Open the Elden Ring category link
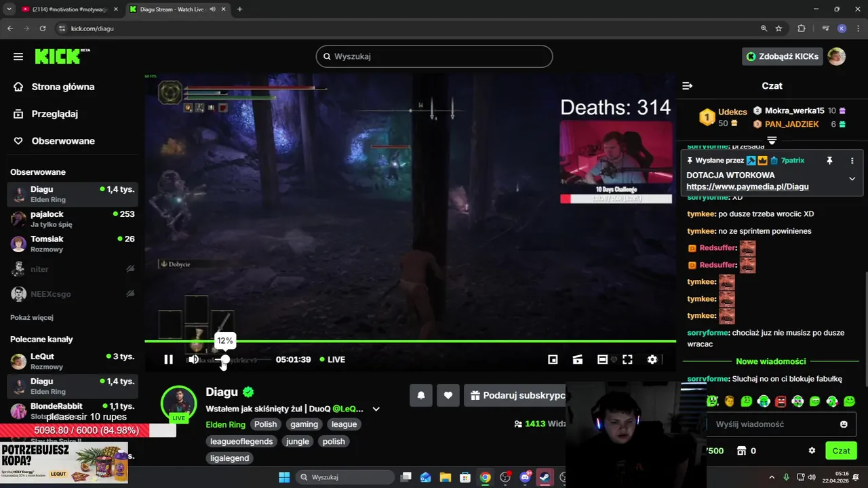The height and width of the screenshot is (488, 868). click(x=225, y=424)
